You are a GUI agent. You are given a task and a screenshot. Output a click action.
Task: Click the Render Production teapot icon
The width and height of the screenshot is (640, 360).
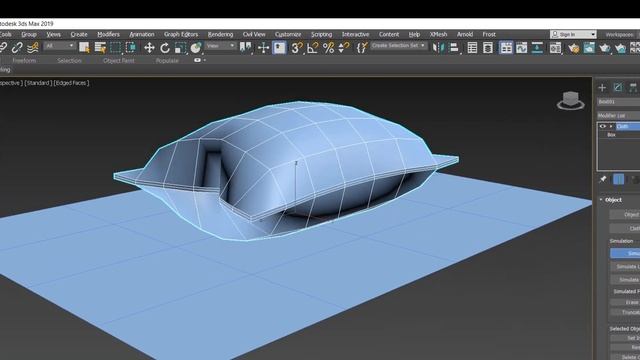[604, 48]
